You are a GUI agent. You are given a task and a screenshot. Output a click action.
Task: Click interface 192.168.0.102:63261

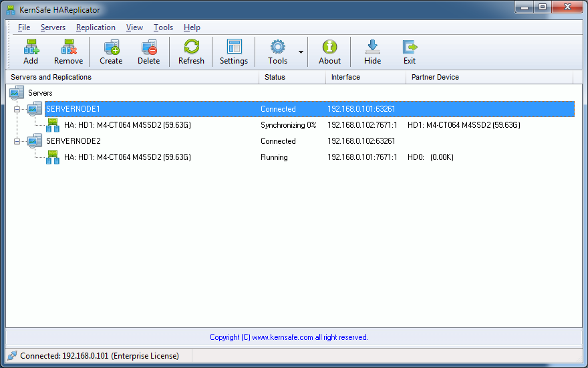pos(361,141)
